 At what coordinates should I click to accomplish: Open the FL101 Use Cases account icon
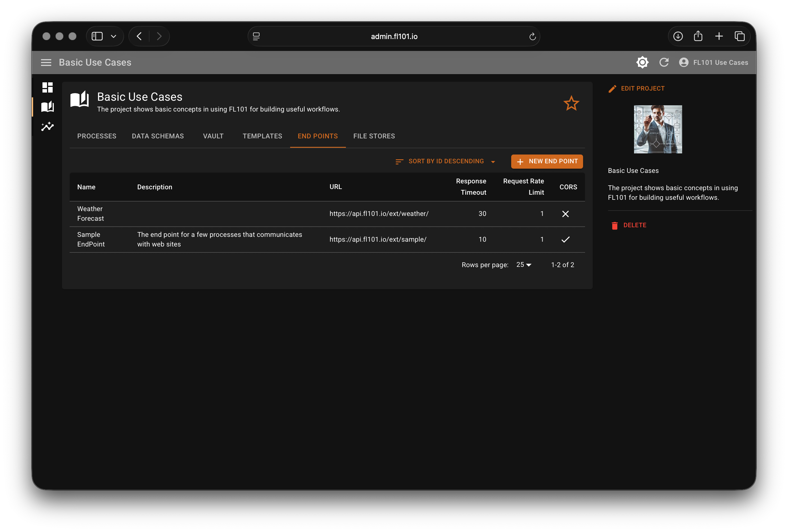[684, 62]
